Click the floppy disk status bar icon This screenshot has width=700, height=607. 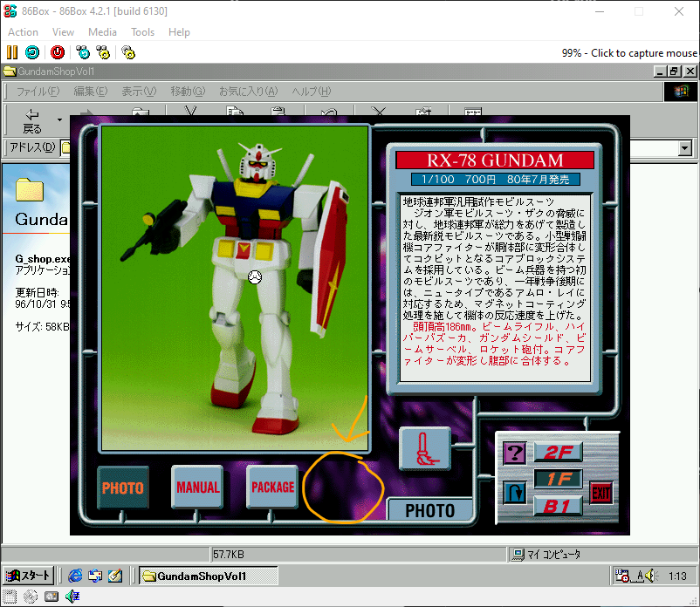pyautogui.click(x=10, y=597)
